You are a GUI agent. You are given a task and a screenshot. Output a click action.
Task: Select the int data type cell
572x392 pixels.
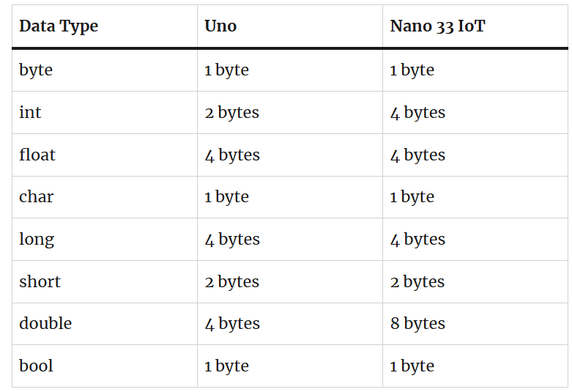tap(30, 112)
